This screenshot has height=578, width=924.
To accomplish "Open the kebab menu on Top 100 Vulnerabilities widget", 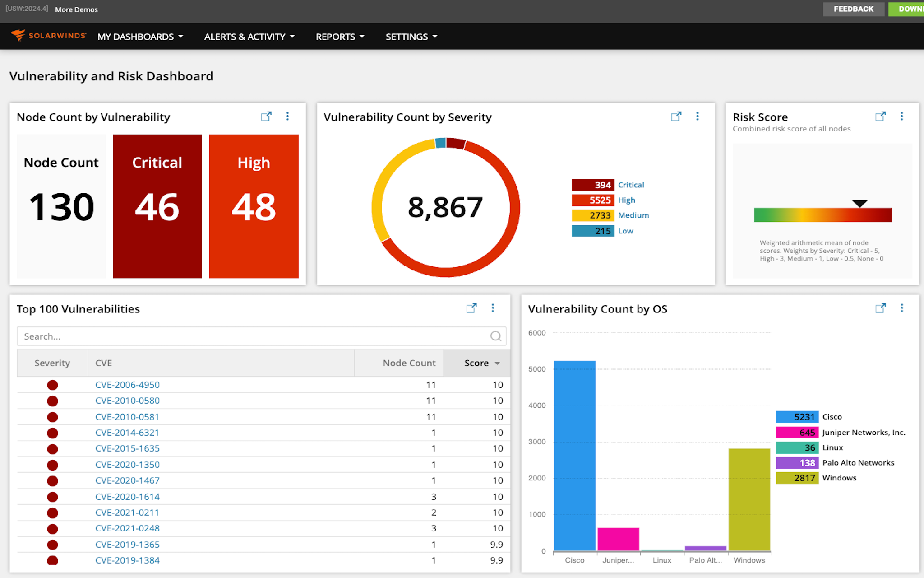I will coord(493,308).
